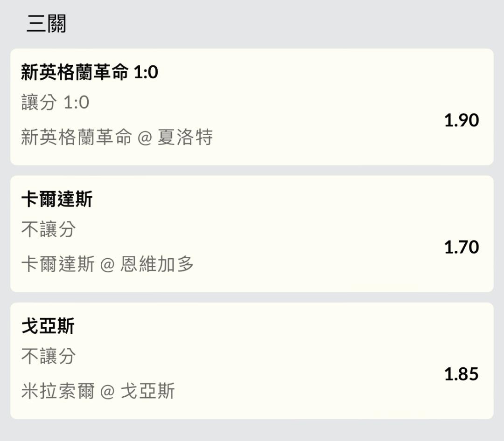Screen dimensions: 504x441
Task: Click the 讓分 1:0 handicap label
Action: (x=55, y=102)
